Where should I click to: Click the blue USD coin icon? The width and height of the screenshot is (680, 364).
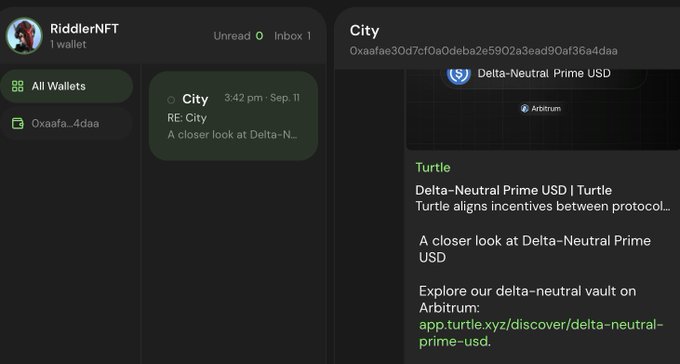459,73
